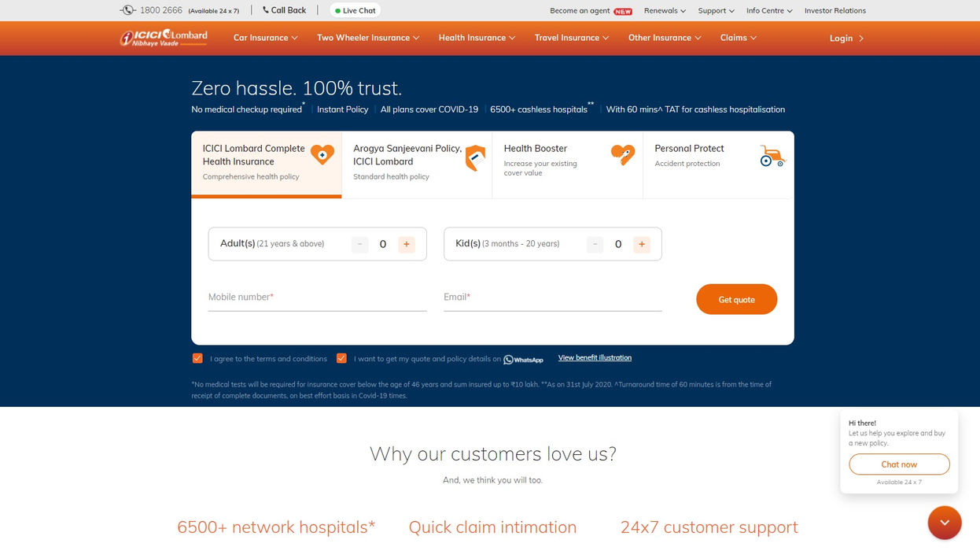Image resolution: width=980 pixels, height=551 pixels.
Task: Decrease Adult(s) count with the minus button
Action: [359, 244]
